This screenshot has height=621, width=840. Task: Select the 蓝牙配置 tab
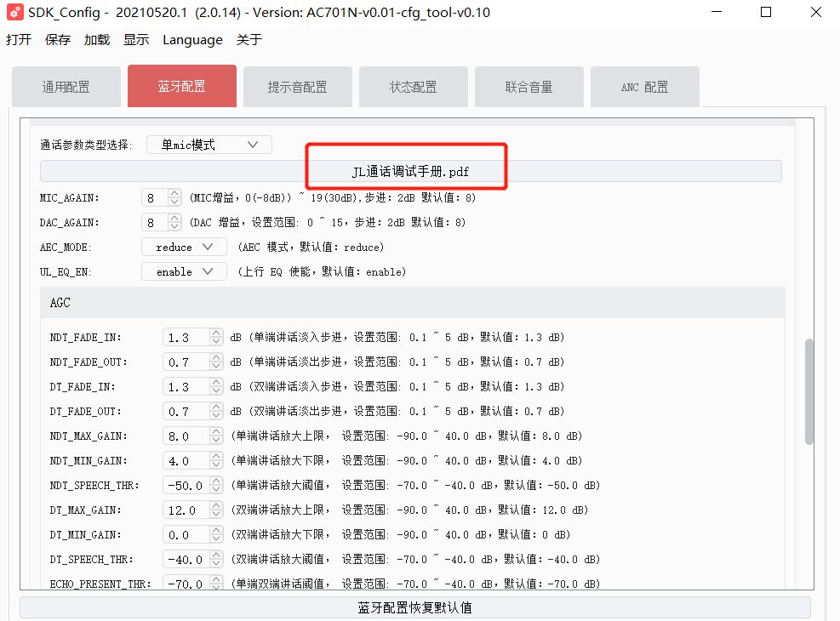click(182, 86)
